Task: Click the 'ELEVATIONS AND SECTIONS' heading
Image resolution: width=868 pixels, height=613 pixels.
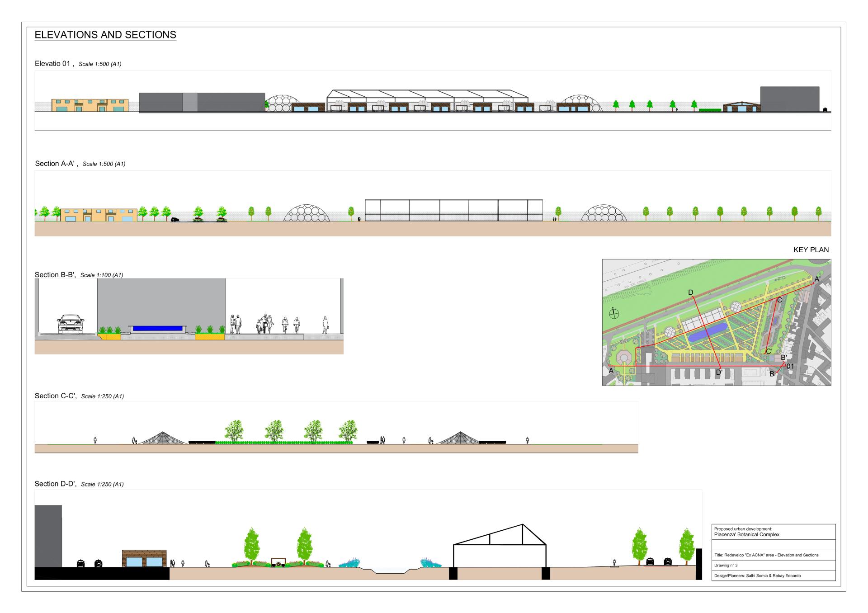Action: coord(105,35)
